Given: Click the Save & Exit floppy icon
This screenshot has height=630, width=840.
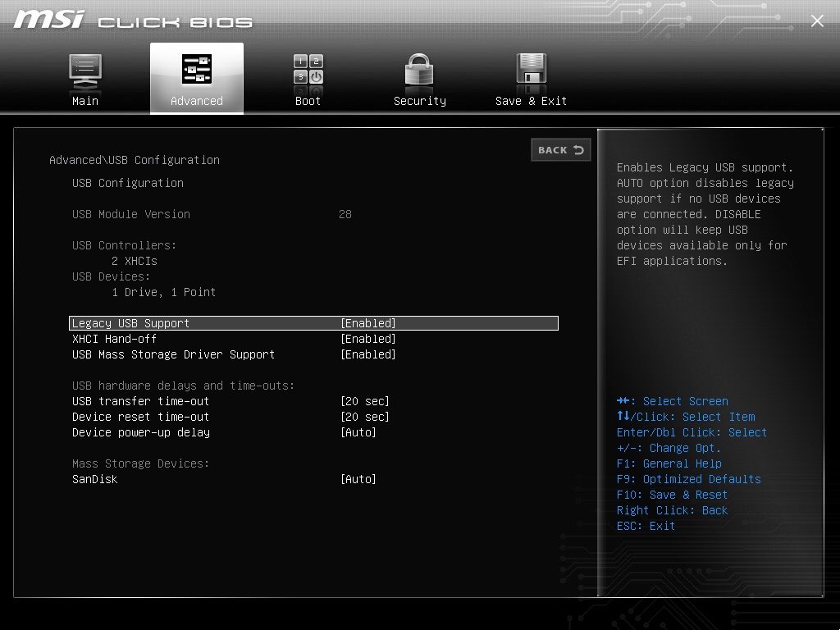Looking at the screenshot, I should coord(531,71).
